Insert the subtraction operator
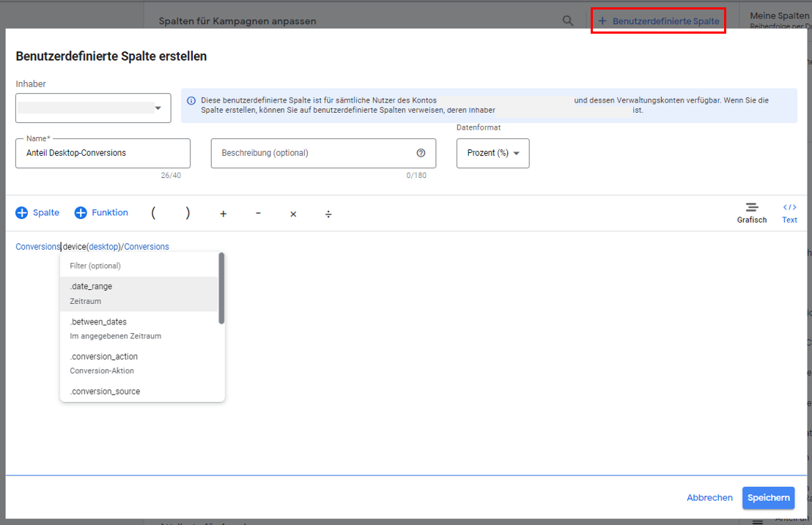The image size is (812, 525). (x=258, y=213)
